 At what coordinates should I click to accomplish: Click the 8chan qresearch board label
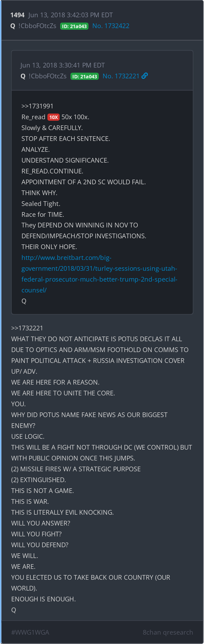click(x=168, y=632)
